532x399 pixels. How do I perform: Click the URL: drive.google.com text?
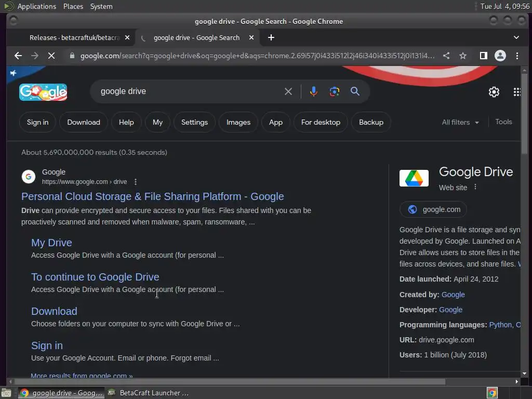tap(436, 340)
